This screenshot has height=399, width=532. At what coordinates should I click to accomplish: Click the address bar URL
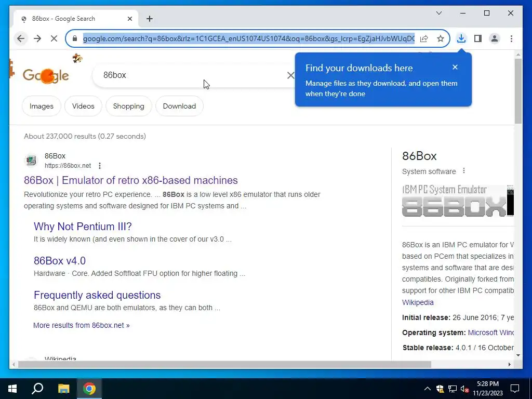pyautogui.click(x=249, y=38)
